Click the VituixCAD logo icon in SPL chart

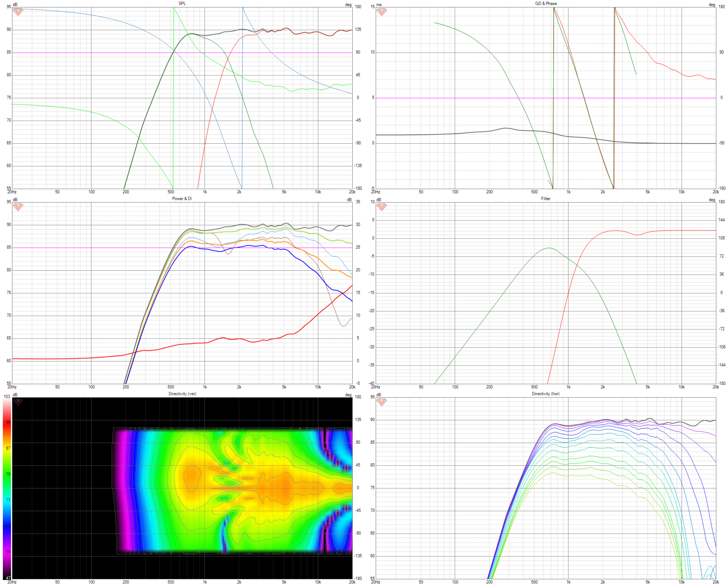click(x=18, y=12)
